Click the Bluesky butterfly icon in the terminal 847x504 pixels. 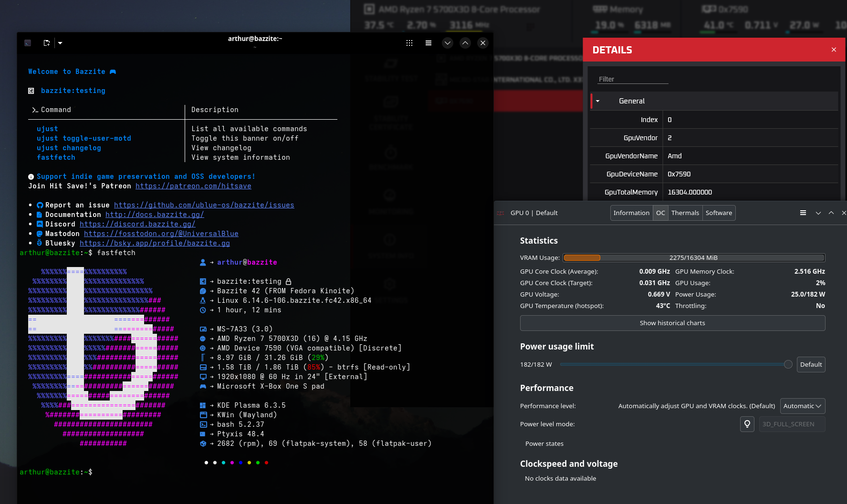[x=40, y=243]
